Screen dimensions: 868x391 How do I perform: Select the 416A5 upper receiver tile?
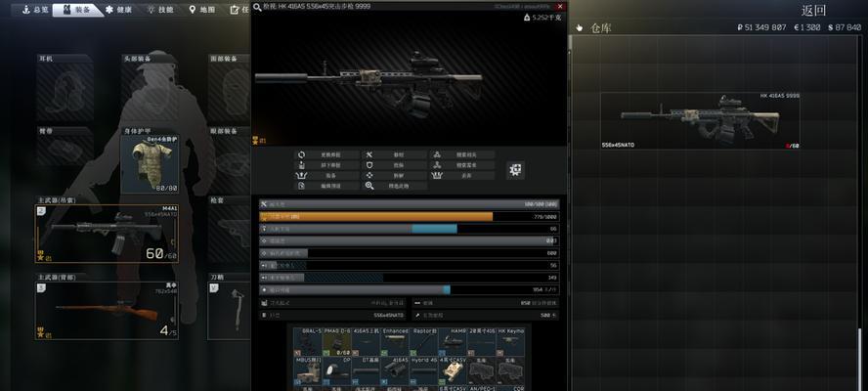[x=366, y=342]
